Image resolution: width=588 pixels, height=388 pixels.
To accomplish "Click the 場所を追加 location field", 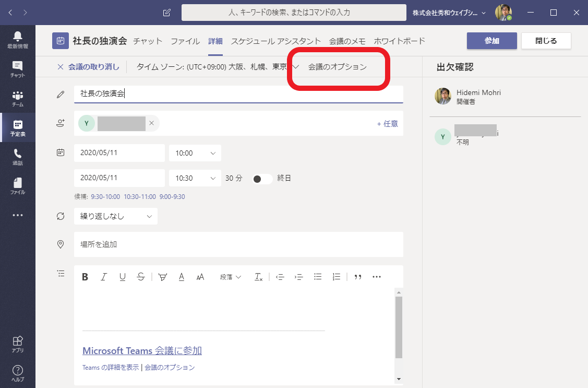I will (238, 244).
